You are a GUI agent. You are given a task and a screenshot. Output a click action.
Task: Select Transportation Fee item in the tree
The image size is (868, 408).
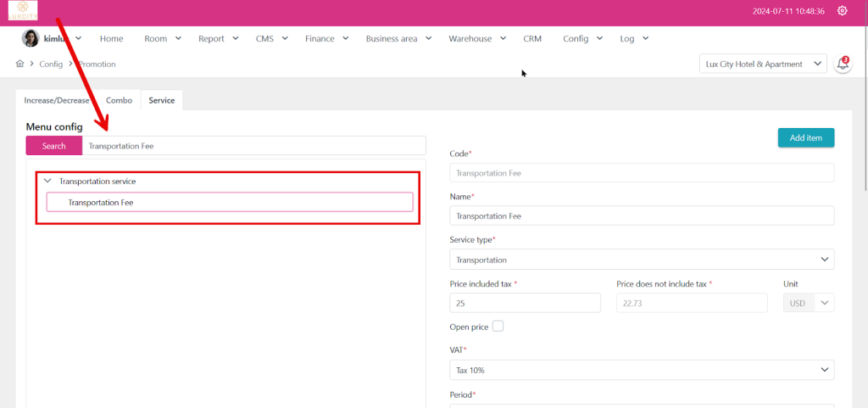(229, 203)
